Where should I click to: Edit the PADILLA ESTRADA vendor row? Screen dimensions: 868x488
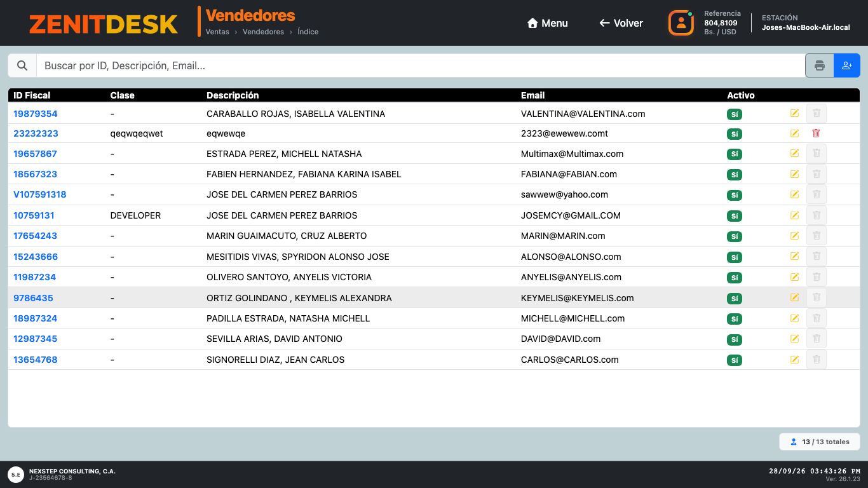coord(794,318)
